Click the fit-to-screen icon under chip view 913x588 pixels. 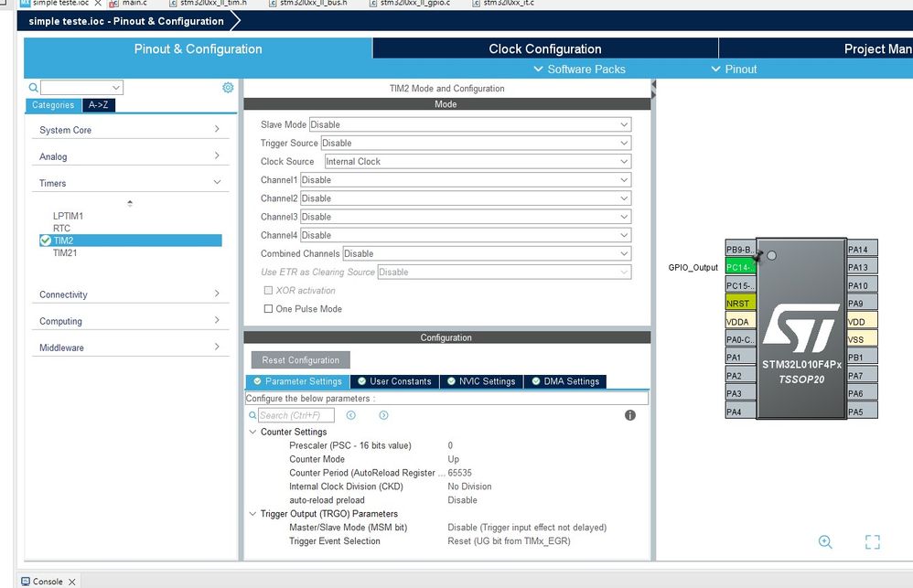pos(872,542)
